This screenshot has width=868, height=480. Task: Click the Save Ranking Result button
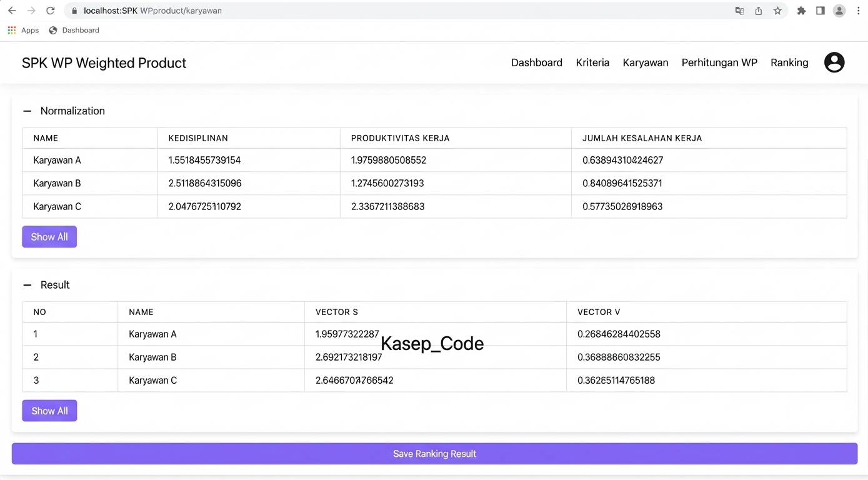434,454
